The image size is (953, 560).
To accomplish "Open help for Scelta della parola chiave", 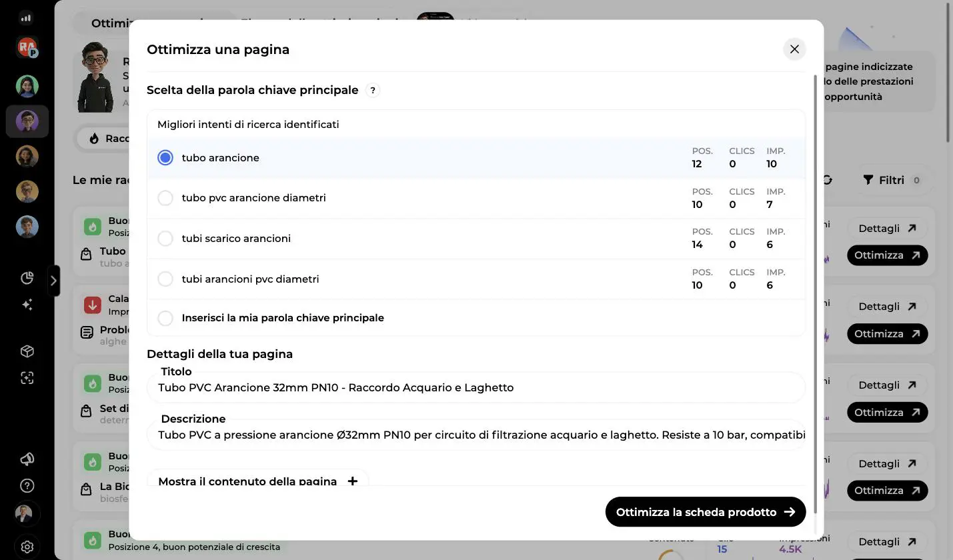I will coord(373,90).
